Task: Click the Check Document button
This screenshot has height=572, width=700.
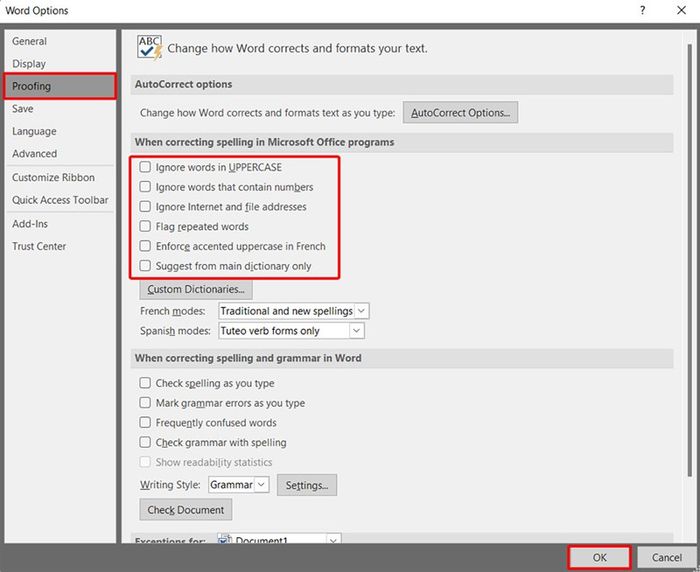Action: coord(186,510)
